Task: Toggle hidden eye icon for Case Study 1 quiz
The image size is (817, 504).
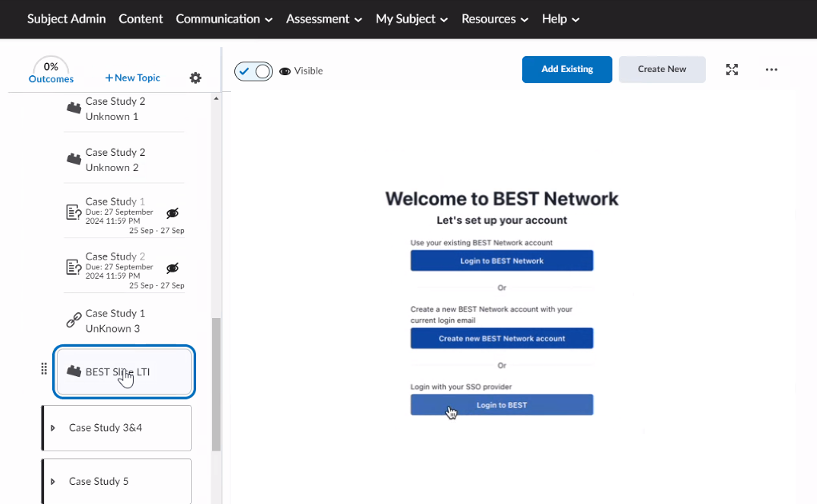Action: [173, 213]
